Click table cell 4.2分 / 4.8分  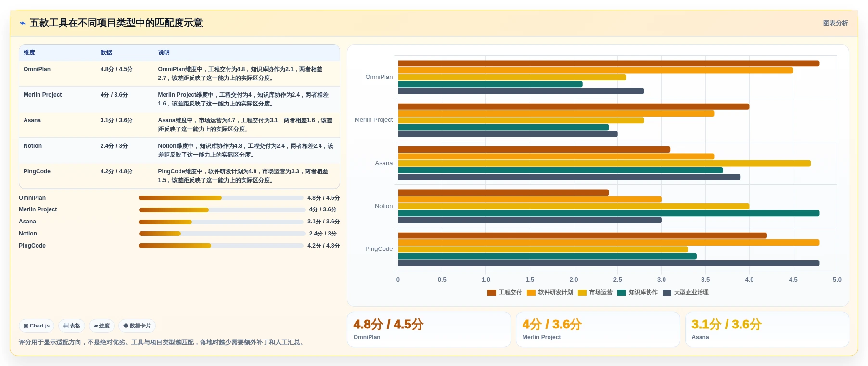[x=116, y=171]
